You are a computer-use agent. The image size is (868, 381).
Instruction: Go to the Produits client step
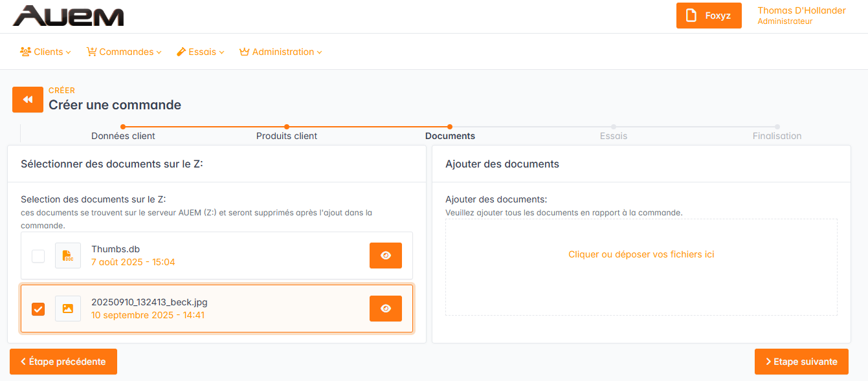coord(287,136)
